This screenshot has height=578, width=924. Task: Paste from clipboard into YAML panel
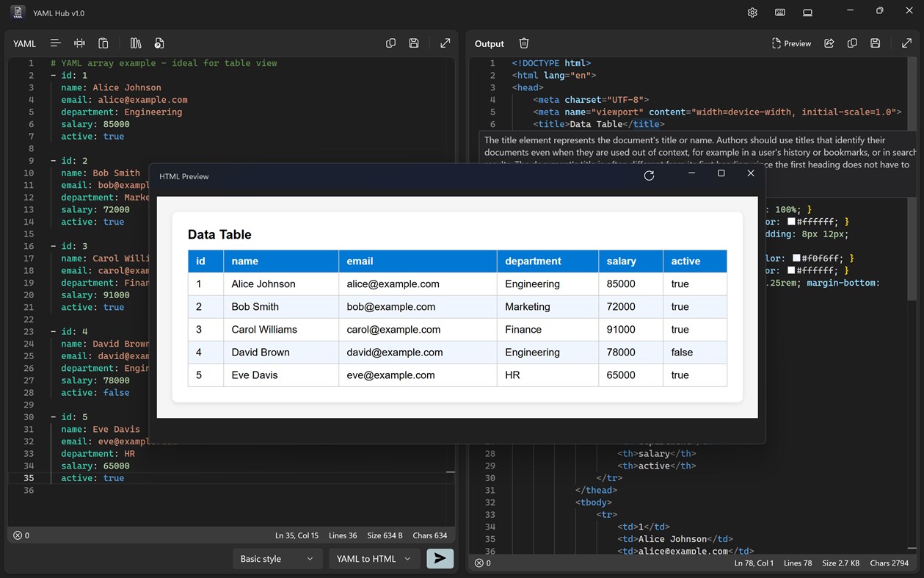point(103,43)
